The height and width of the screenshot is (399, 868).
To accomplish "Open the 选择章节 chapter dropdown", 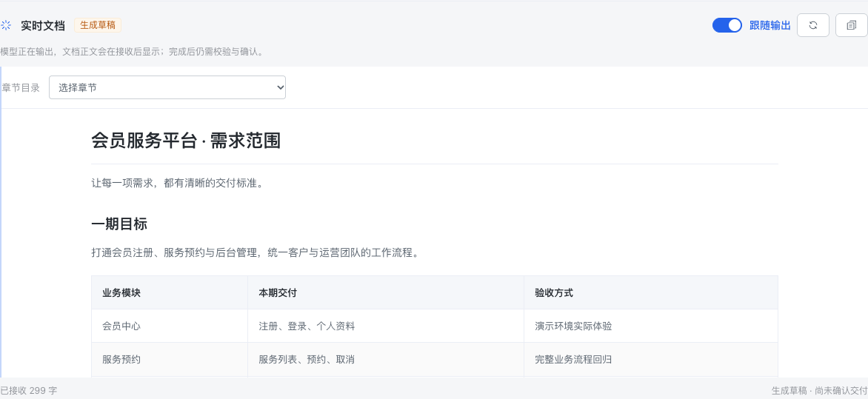I will click(167, 87).
